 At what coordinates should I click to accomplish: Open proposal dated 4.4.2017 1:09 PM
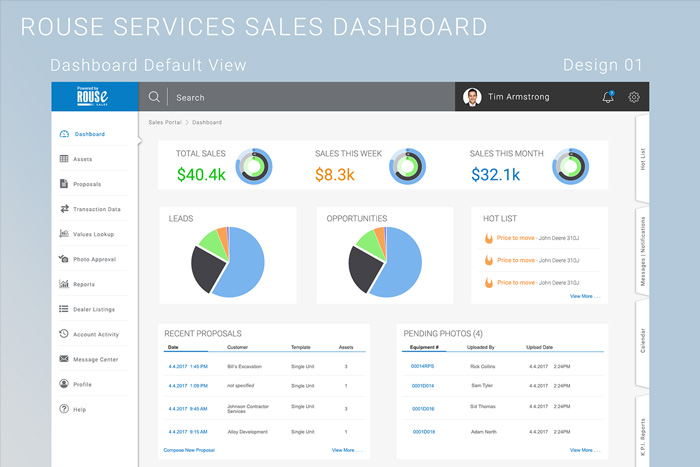point(188,386)
